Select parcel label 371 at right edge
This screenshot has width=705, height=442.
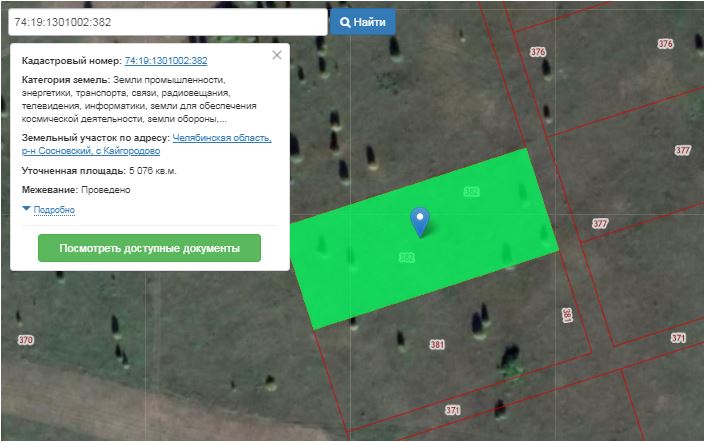[x=678, y=338]
